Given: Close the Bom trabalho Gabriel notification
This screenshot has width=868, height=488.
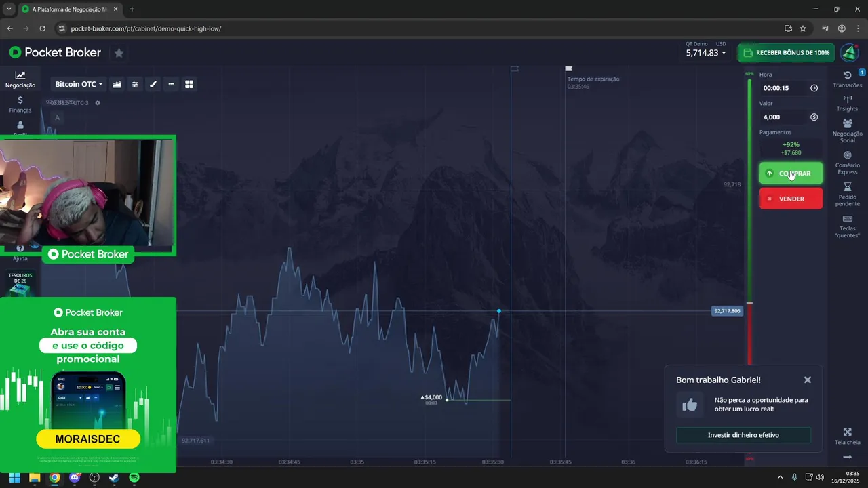Looking at the screenshot, I should tap(807, 380).
